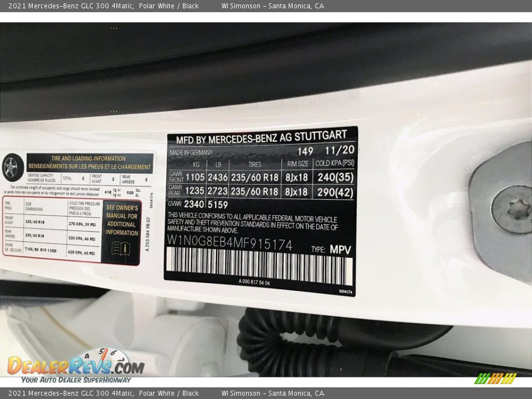Click the rear axle weight "1235"

[195, 191]
